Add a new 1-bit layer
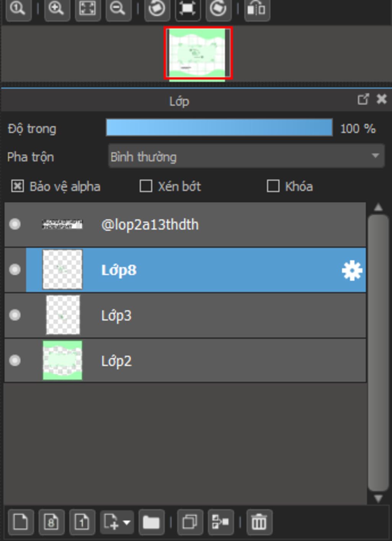 [x=82, y=522]
